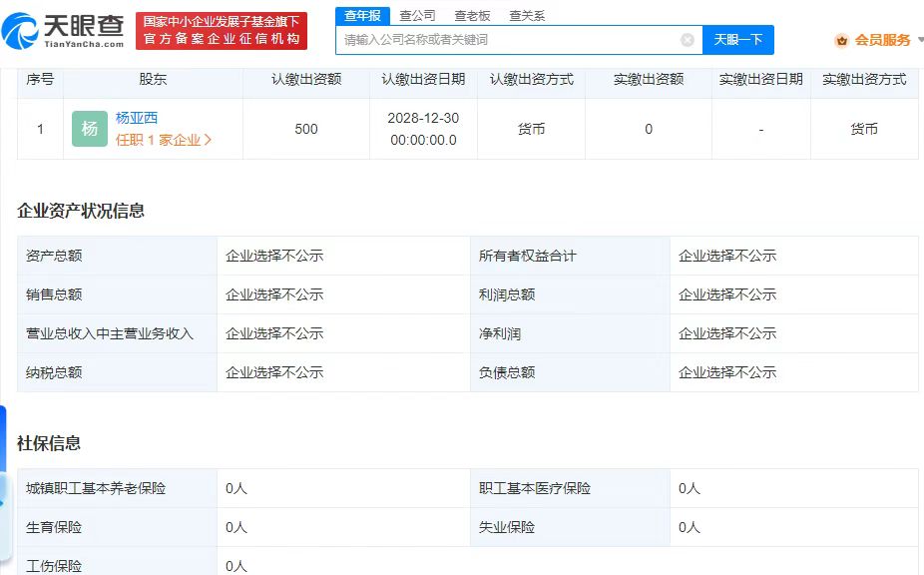Focus the company name search input field
This screenshot has width=924, height=575.
[509, 40]
